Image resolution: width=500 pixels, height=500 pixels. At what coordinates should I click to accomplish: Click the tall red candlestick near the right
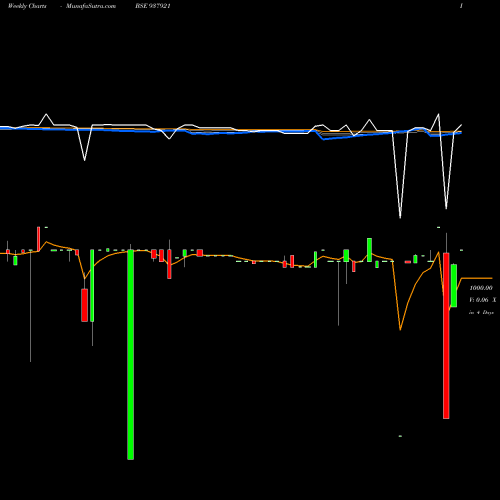coord(446,336)
